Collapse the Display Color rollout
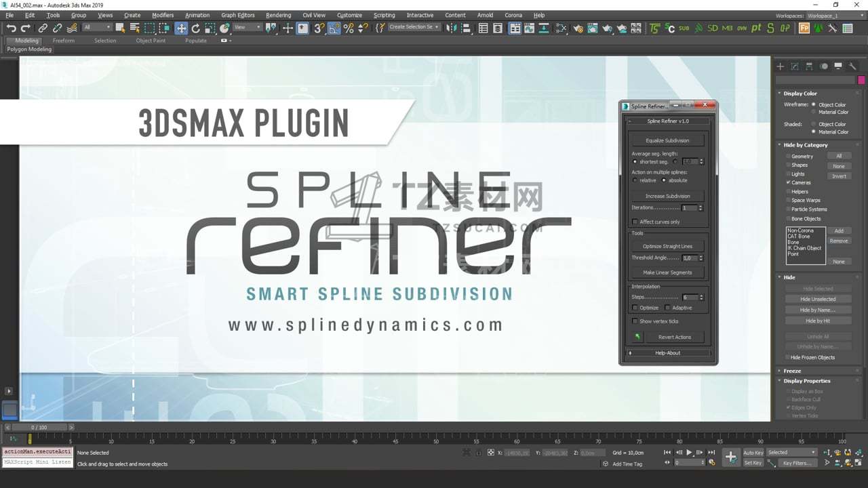 (x=800, y=94)
